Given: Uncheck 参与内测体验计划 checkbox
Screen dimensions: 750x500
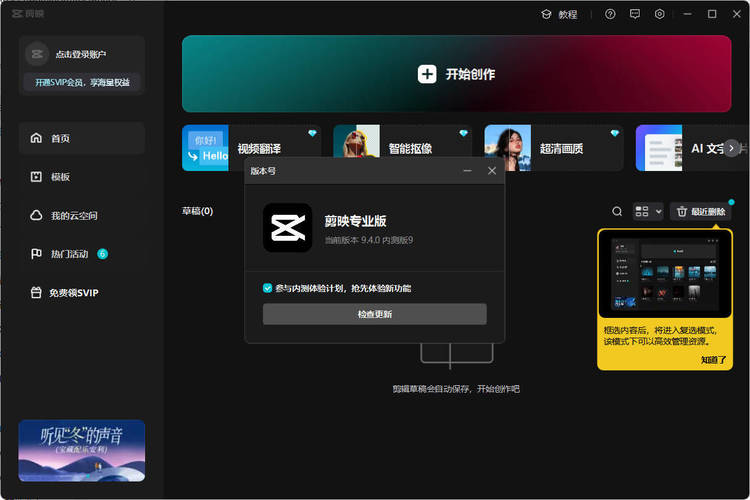Looking at the screenshot, I should pos(268,288).
